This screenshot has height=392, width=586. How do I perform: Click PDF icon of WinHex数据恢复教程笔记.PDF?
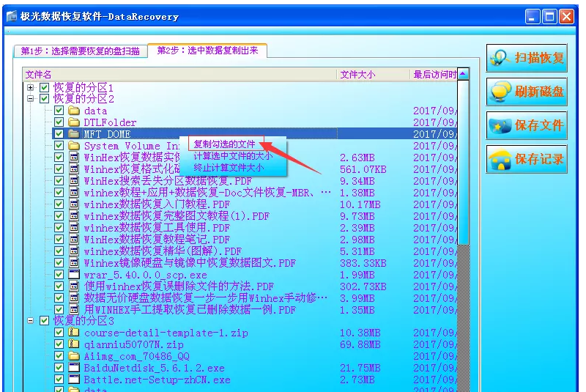pos(74,239)
